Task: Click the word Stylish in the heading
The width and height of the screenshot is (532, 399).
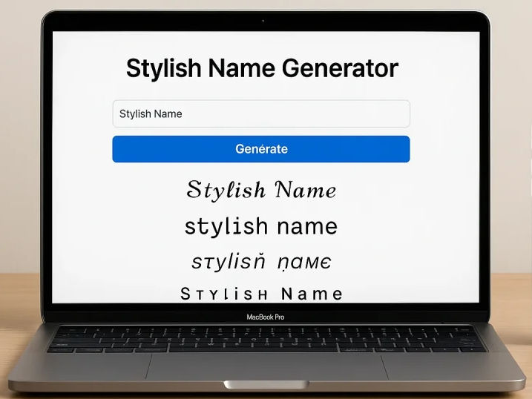Action: coord(164,68)
